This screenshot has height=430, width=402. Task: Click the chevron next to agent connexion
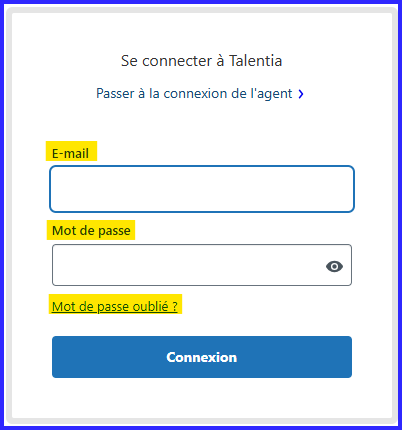pyautogui.click(x=301, y=94)
